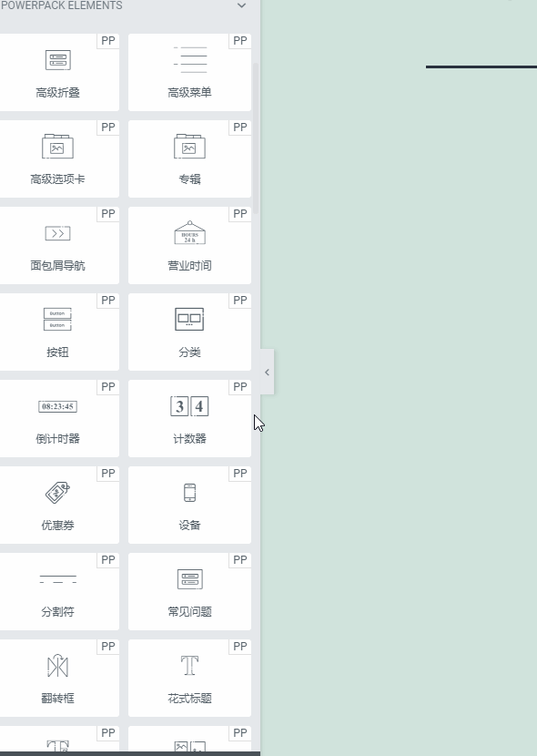537x756 pixels.
Task: Select the 翻转框 flipbox widget
Action: (x=57, y=678)
